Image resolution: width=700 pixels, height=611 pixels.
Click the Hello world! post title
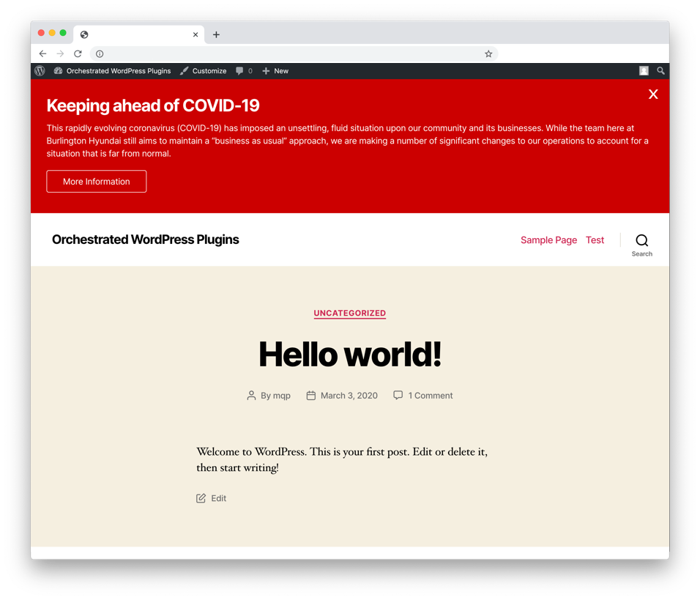pyautogui.click(x=350, y=354)
